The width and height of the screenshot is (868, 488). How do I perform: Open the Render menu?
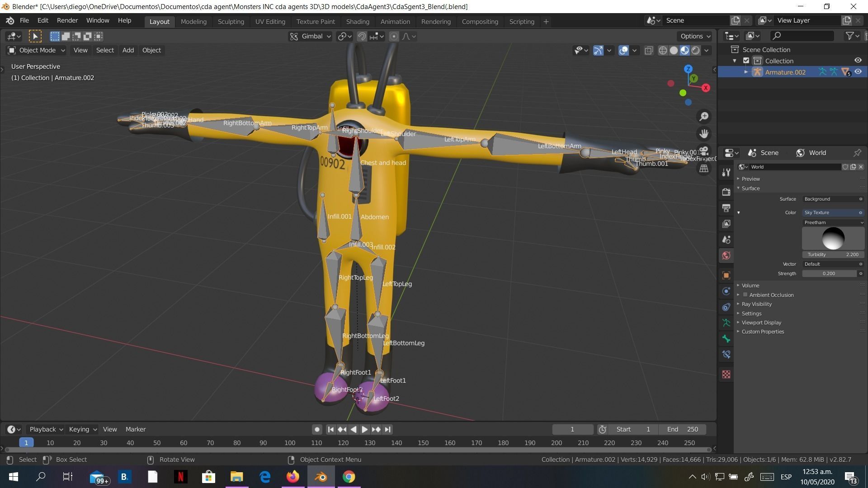click(x=67, y=20)
